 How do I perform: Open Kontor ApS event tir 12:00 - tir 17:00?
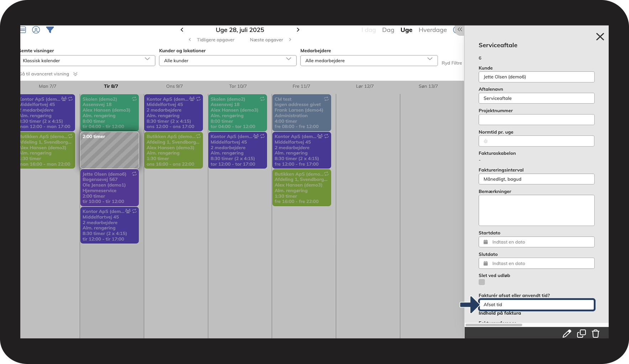(x=110, y=225)
